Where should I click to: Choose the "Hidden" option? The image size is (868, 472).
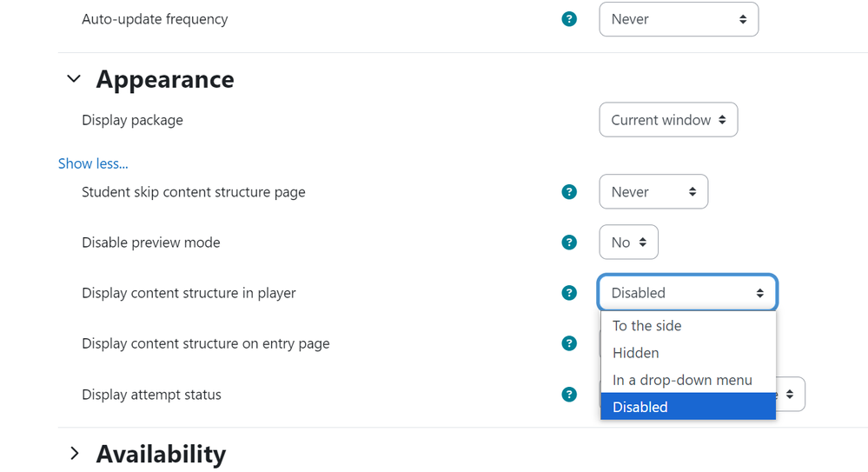click(x=635, y=353)
